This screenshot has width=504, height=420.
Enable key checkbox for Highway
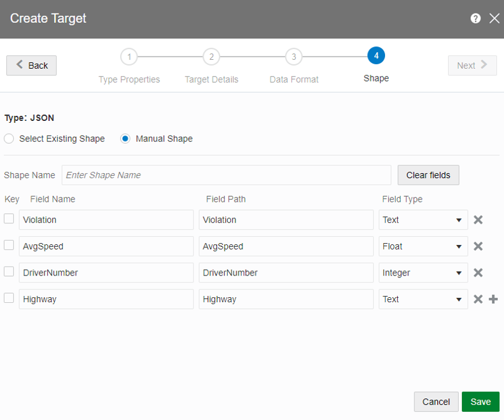point(9,298)
